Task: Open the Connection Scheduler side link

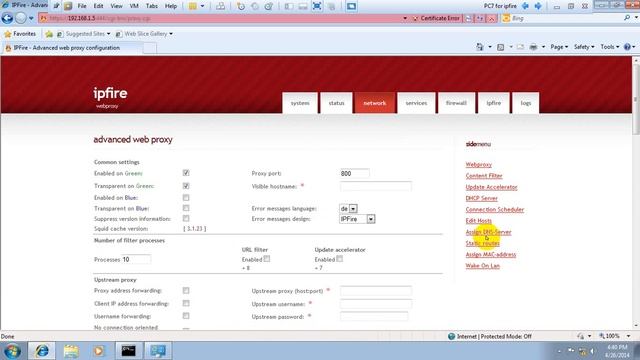Action: point(495,210)
